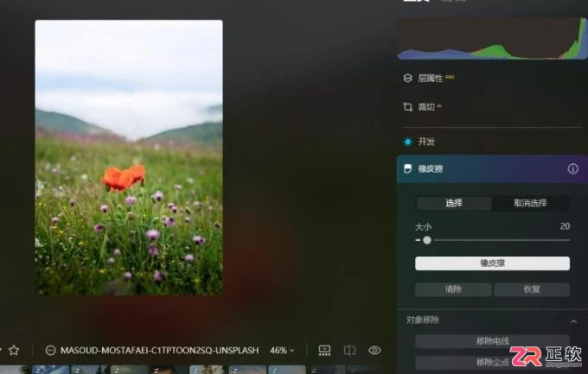The width and height of the screenshot is (588, 374).
Task: Click the histogram graph
Action: [x=492, y=39]
